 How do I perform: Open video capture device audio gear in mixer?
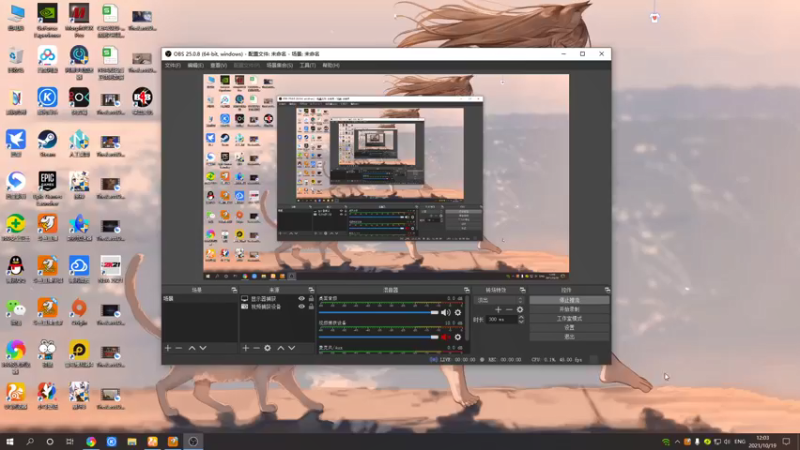458,337
